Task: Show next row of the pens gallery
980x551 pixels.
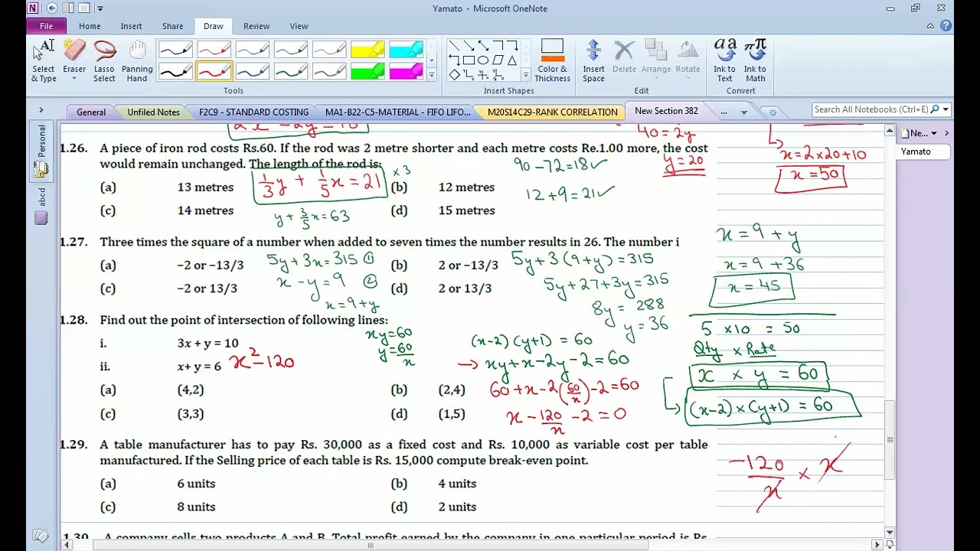Action: click(431, 60)
